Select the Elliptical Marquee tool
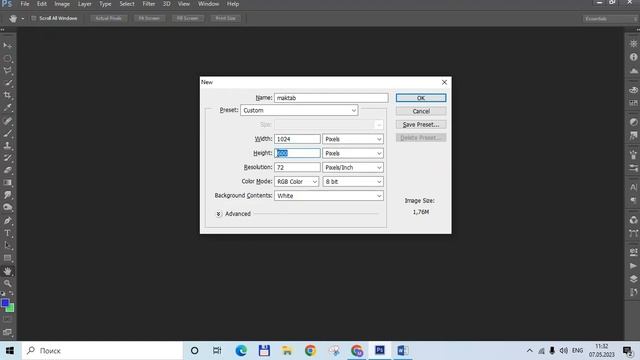 click(x=7, y=58)
